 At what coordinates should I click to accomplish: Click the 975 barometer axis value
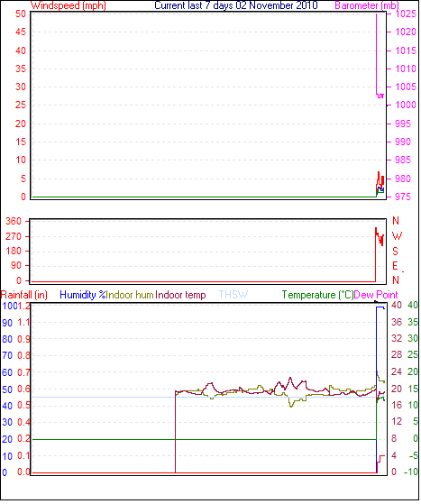click(403, 197)
